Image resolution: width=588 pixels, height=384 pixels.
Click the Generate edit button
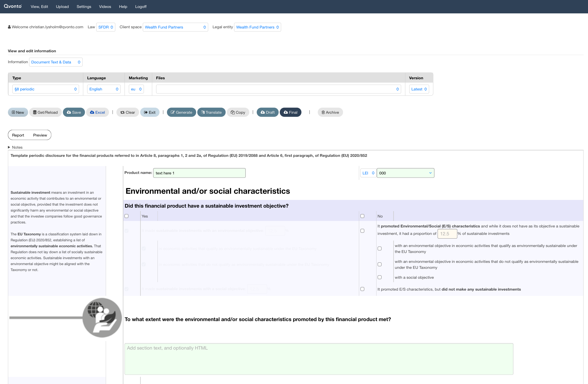click(181, 112)
